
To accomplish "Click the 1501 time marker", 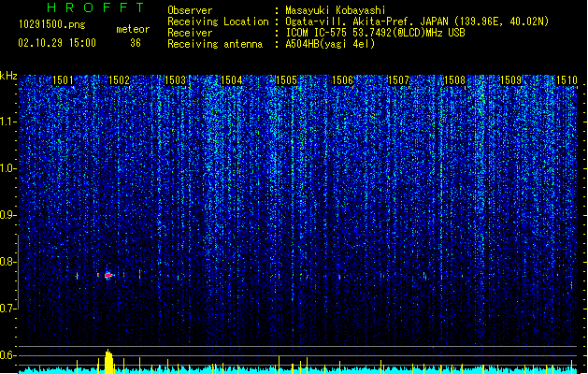I will [x=63, y=80].
